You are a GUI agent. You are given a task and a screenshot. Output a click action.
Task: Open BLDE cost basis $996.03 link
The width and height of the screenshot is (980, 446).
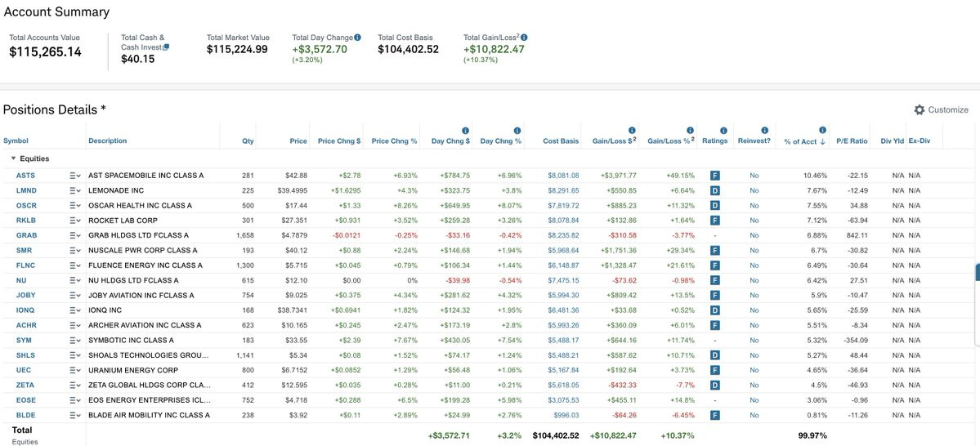click(566, 416)
